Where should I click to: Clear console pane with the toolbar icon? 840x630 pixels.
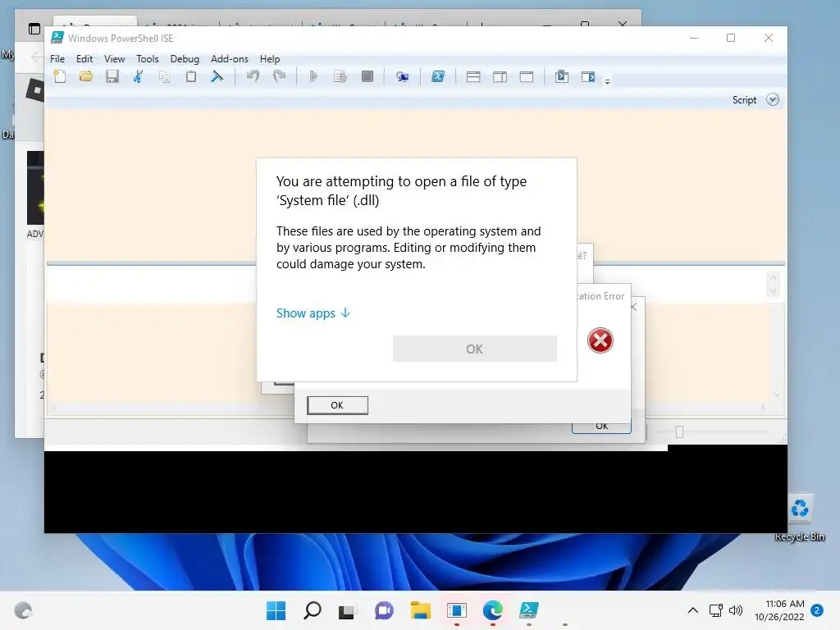pos(217,76)
